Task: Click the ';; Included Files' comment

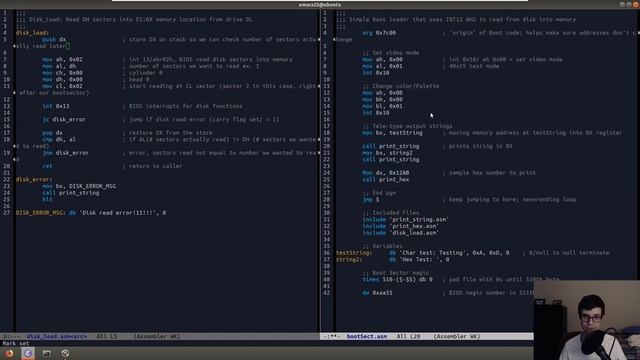Action: coord(390,213)
